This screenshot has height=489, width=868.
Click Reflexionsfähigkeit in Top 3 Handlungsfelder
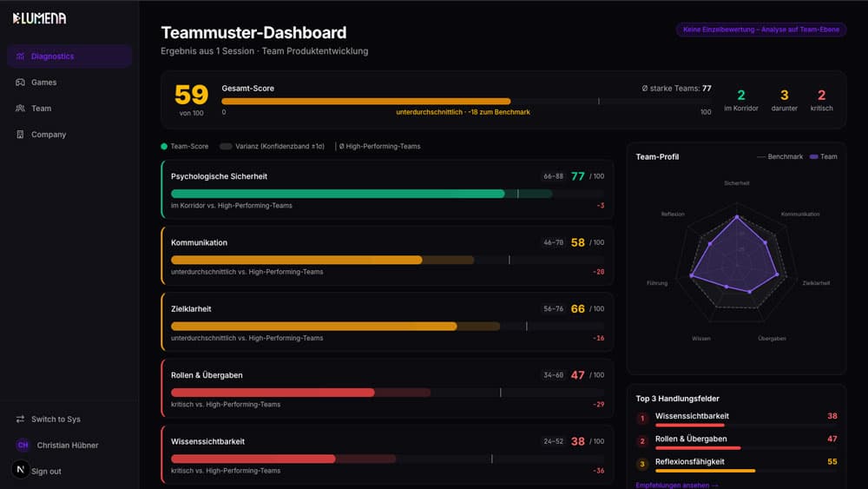coord(690,461)
